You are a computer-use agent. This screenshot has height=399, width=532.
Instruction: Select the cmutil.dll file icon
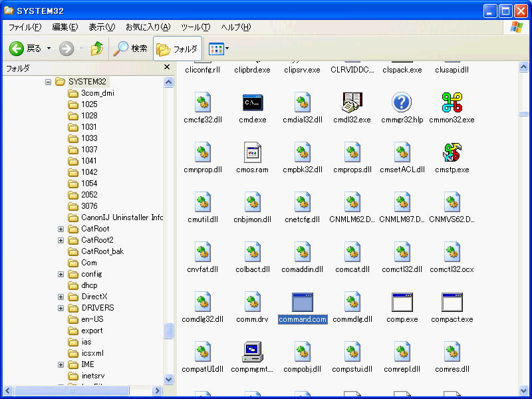203,202
